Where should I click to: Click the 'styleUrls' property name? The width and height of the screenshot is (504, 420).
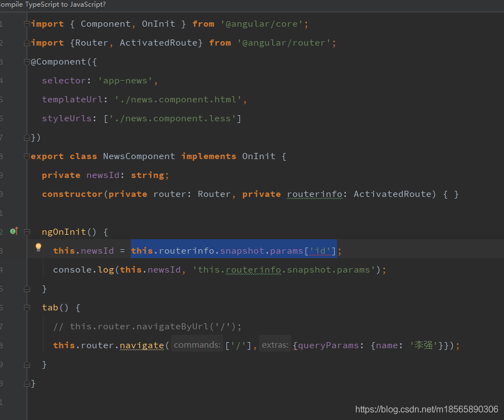[x=66, y=118]
